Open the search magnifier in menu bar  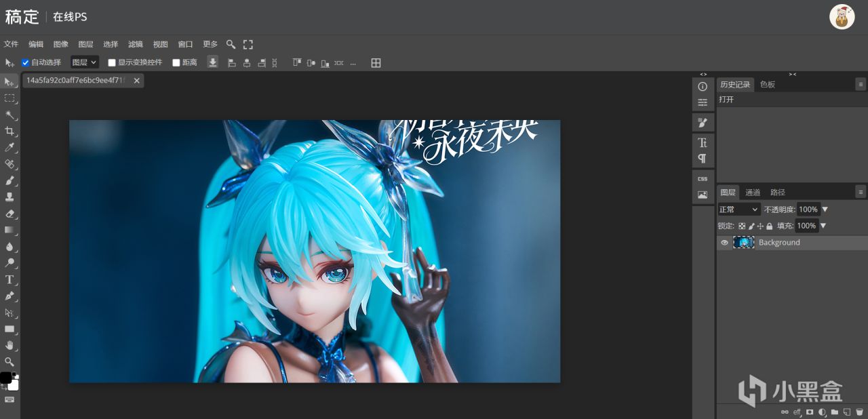[231, 44]
